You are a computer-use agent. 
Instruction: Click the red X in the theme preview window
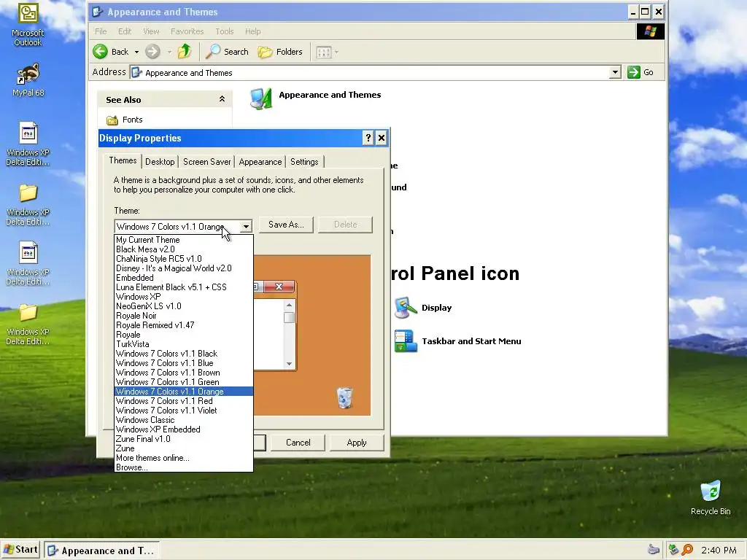pyautogui.click(x=279, y=286)
